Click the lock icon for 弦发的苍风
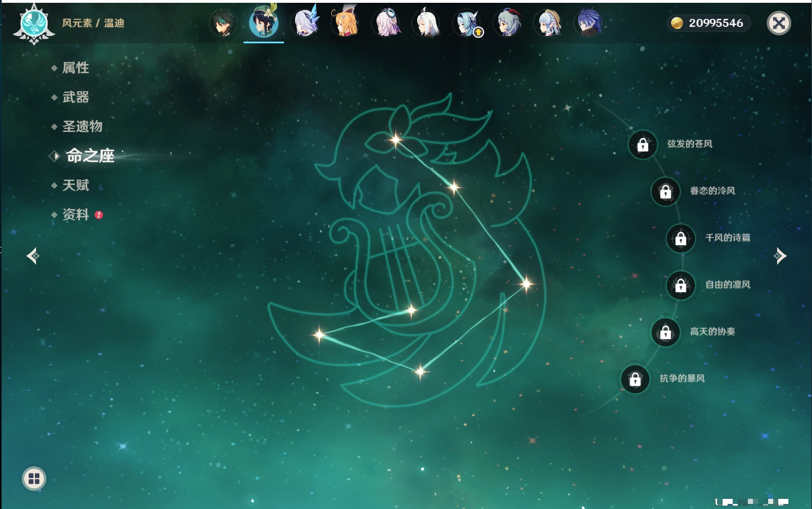Screen dimensions: 812x509 (x=643, y=145)
